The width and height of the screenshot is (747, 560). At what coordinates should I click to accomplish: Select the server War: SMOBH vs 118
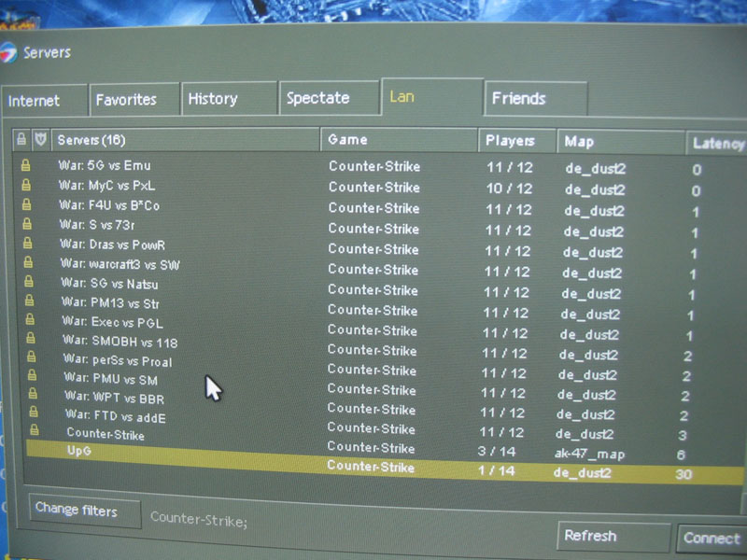[x=120, y=342]
